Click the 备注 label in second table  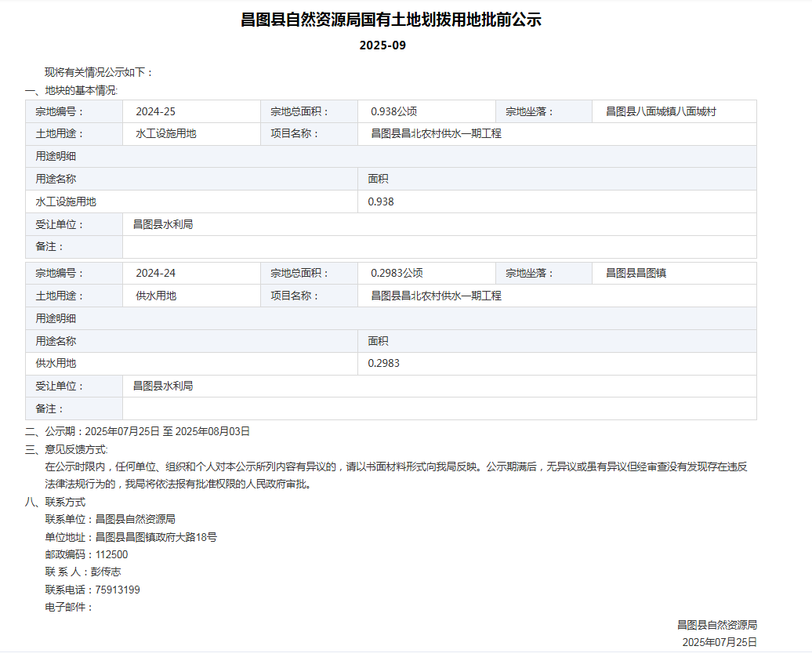(x=49, y=408)
